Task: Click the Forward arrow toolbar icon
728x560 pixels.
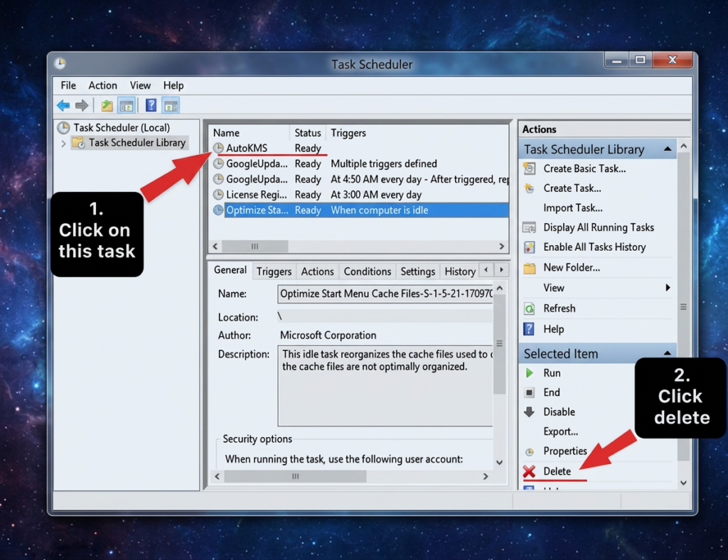Action: click(82, 106)
